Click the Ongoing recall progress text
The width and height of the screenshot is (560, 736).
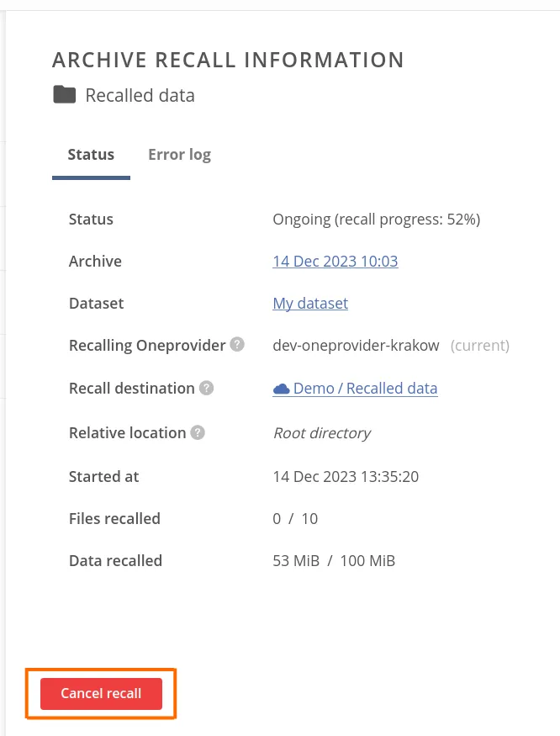coord(376,219)
